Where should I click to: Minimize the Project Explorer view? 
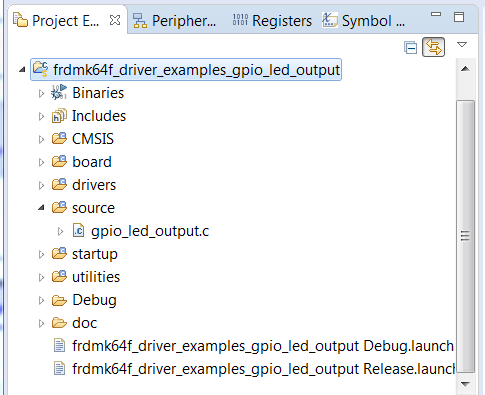pyautogui.click(x=436, y=14)
